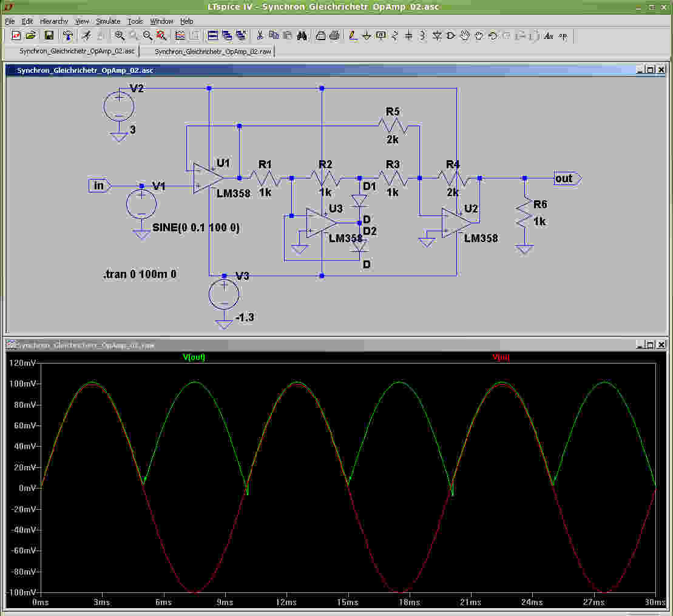
Task: Open the View menu
Action: pyautogui.click(x=81, y=21)
